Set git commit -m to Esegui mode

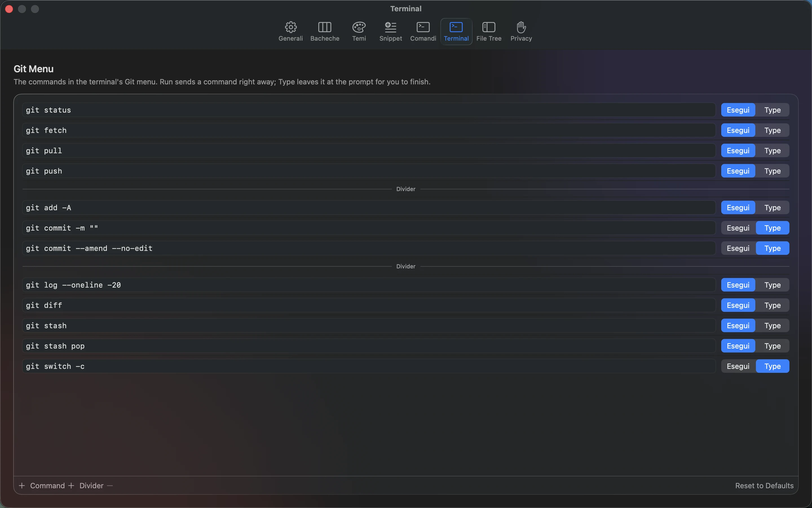[x=738, y=228]
